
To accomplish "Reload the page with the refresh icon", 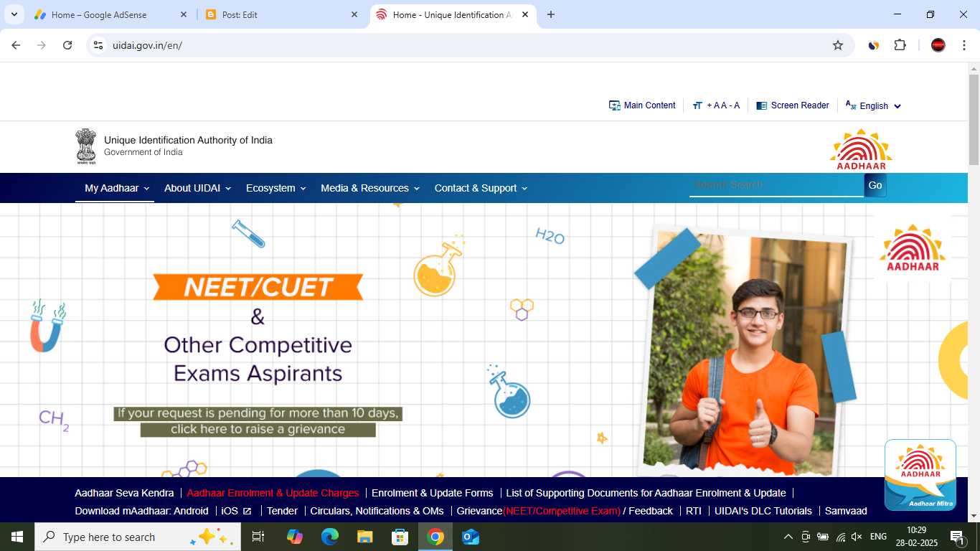I will pyautogui.click(x=67, y=45).
